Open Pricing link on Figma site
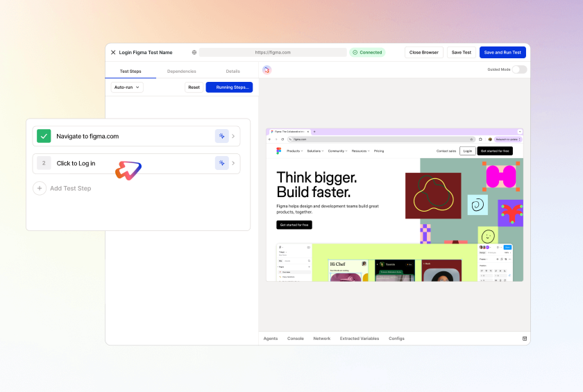Viewport: 583px width, 392px height. click(379, 151)
